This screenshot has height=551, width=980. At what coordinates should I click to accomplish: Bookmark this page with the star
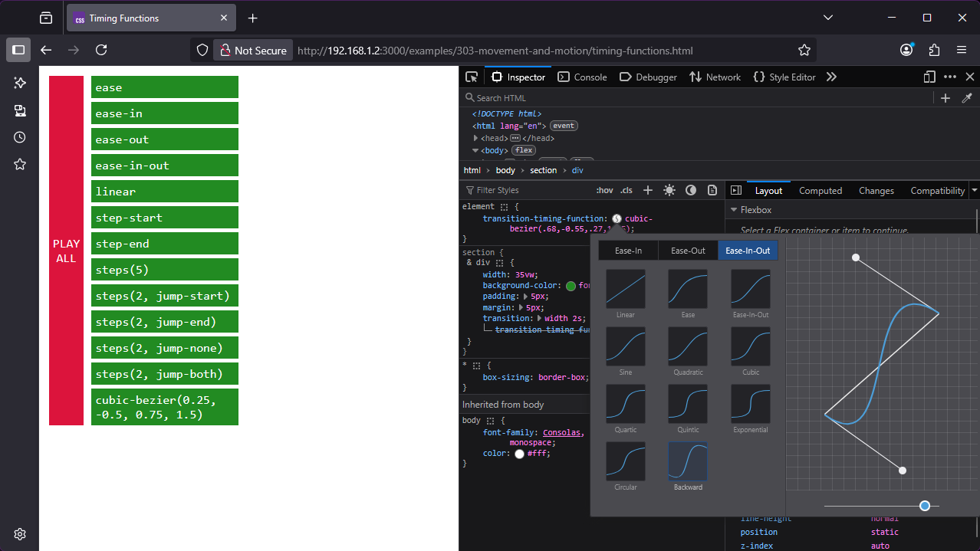[804, 51]
